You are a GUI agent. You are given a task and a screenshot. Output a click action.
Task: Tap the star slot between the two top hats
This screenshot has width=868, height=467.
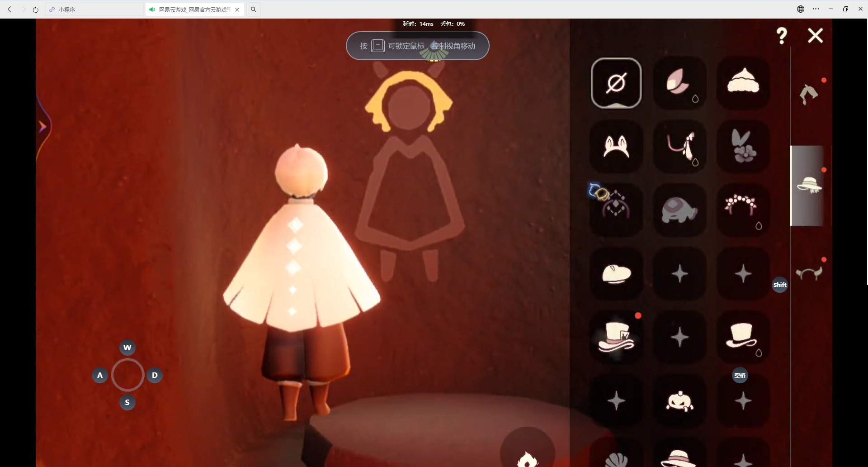coord(679,337)
